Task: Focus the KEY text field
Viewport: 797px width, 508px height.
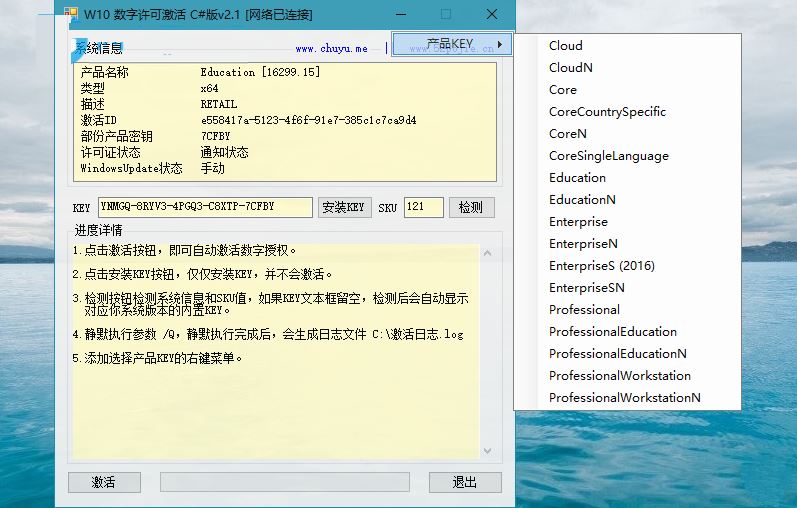Action: [205, 207]
